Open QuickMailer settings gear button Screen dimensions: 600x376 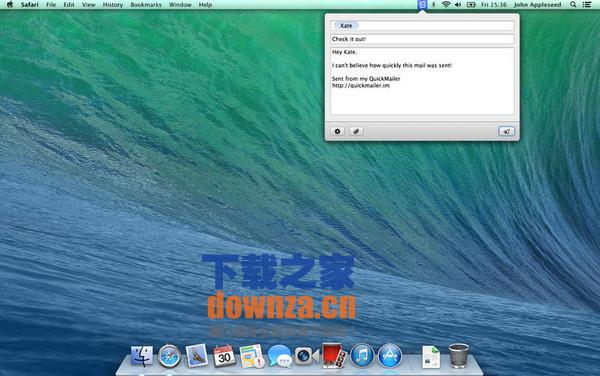tap(337, 131)
